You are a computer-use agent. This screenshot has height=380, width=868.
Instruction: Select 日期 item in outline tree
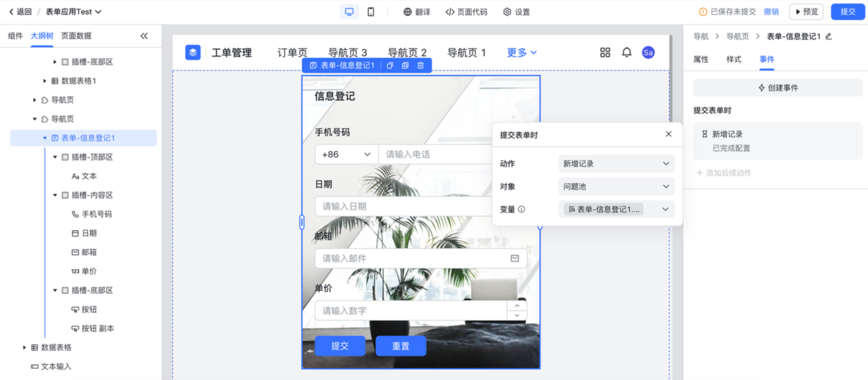(84, 233)
